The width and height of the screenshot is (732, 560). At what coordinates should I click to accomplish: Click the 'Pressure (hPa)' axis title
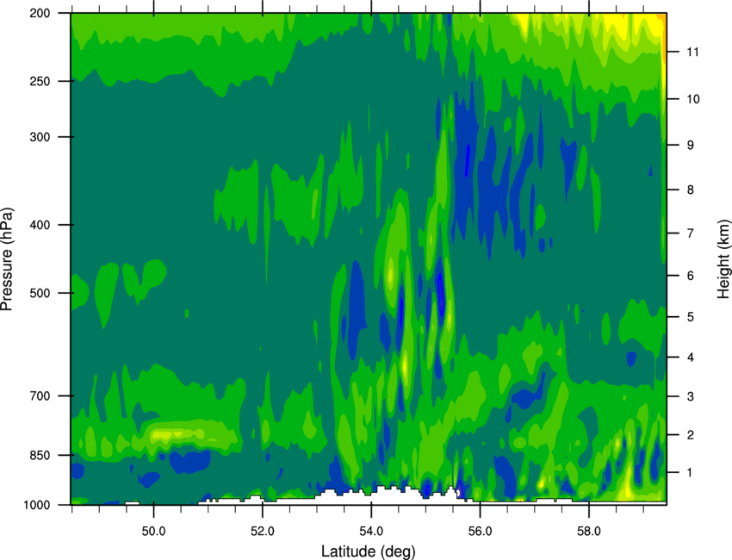tap(7, 259)
